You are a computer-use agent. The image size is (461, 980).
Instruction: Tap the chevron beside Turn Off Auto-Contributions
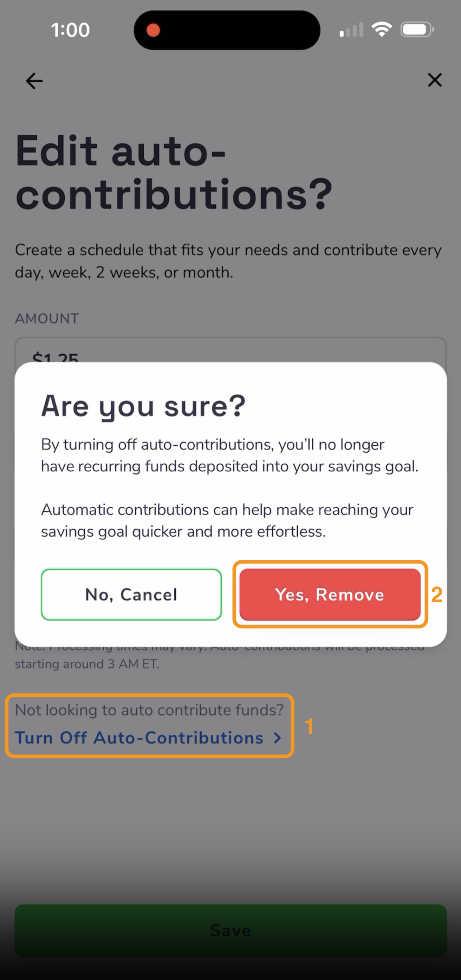pos(278,738)
